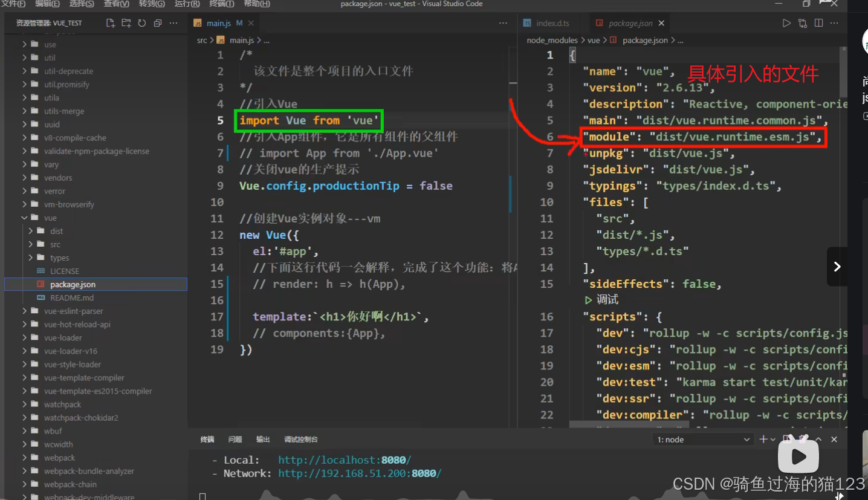868x500 pixels.
Task: Open more actions for left editor group
Action: tap(503, 23)
